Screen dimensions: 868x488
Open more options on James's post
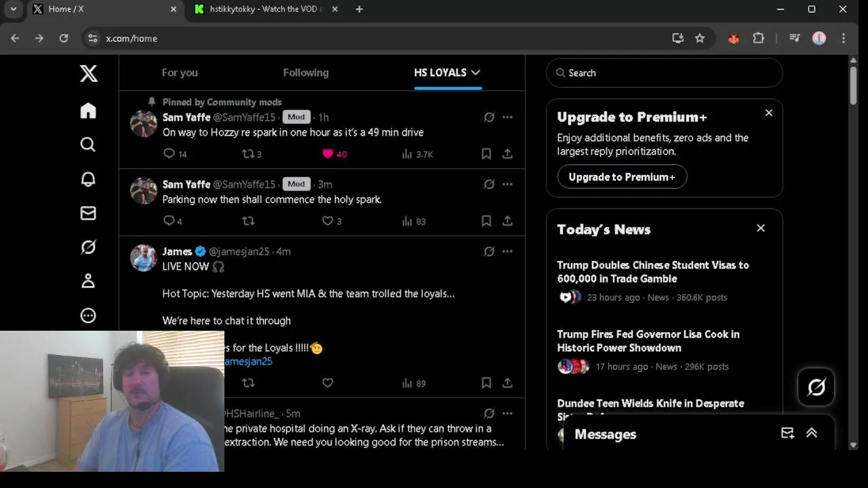[507, 251]
